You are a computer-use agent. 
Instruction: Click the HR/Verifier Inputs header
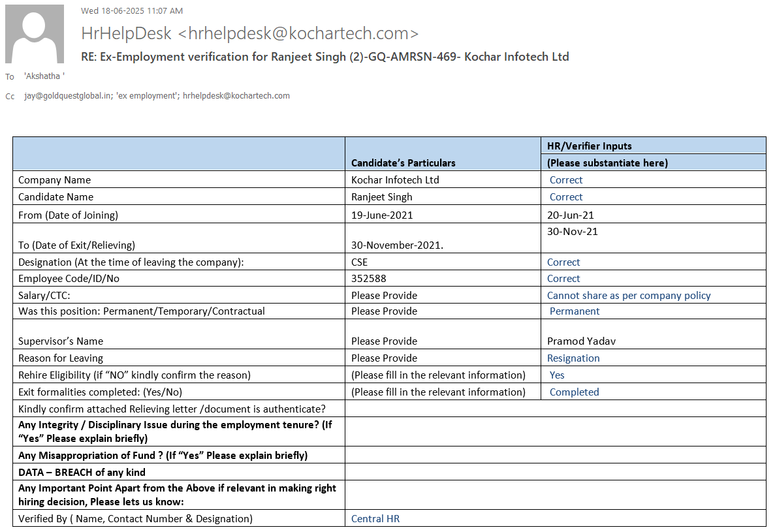[589, 146]
